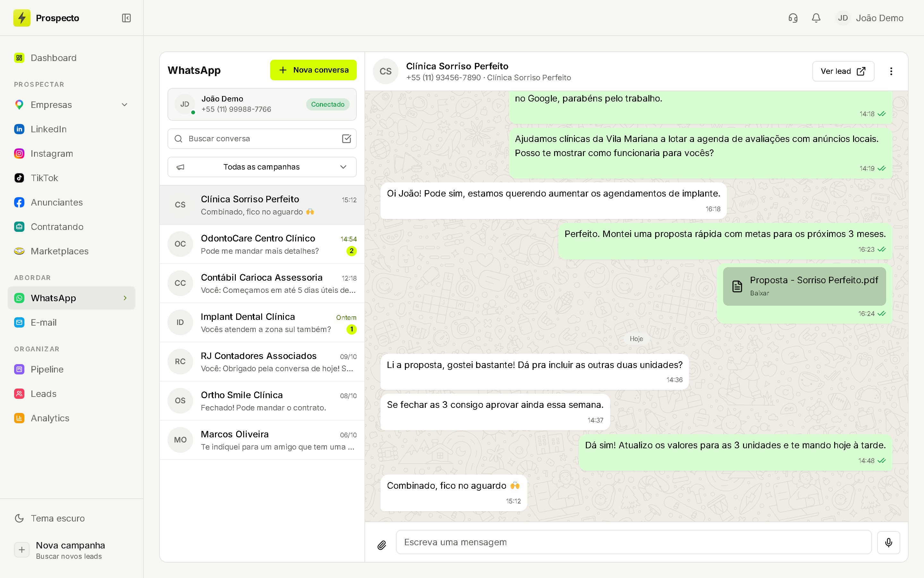Screen dimensions: 924x578
Task: Click the Conectado status badge
Action: 328,104
